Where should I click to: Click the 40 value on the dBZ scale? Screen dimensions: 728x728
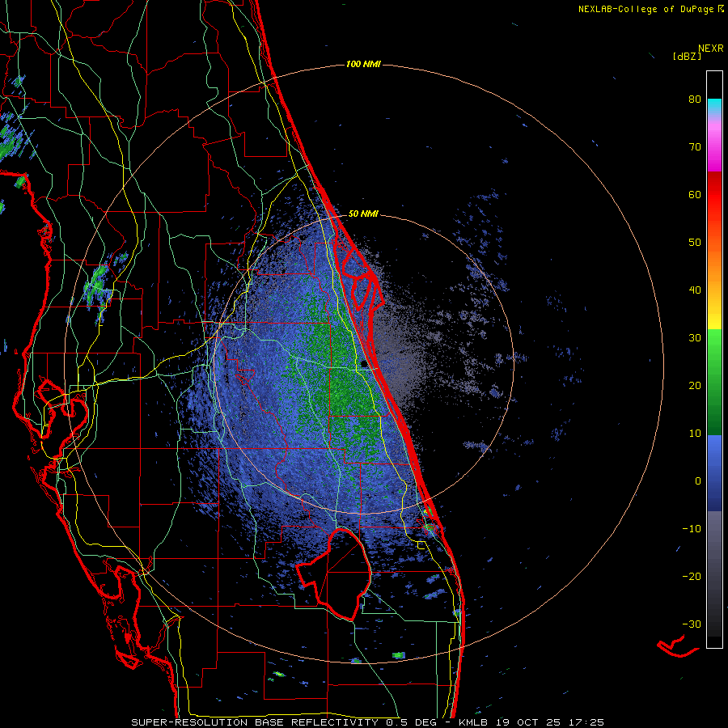pos(695,290)
